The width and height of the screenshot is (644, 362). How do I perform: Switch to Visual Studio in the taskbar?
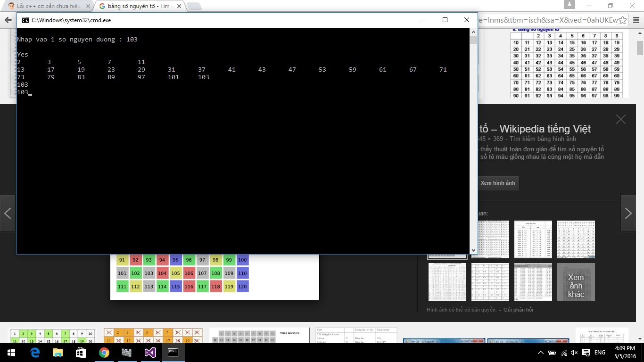coord(150,352)
